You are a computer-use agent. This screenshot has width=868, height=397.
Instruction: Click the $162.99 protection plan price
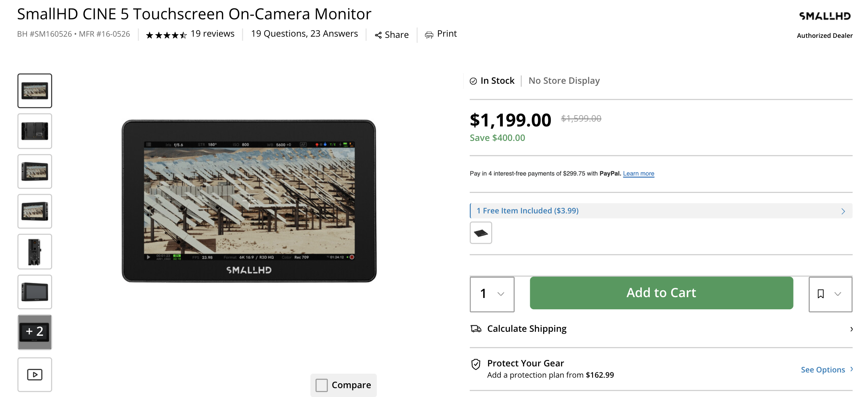[599, 375]
